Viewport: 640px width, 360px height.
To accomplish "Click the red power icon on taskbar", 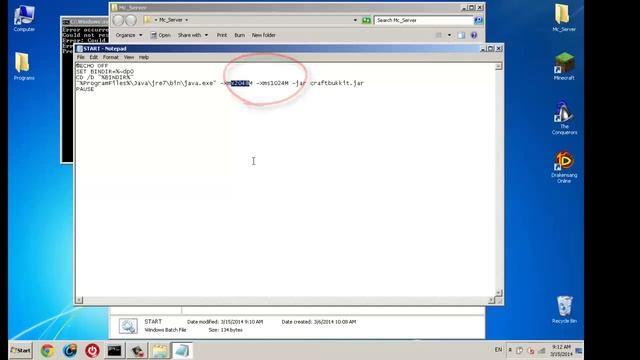I will click(x=92, y=351).
